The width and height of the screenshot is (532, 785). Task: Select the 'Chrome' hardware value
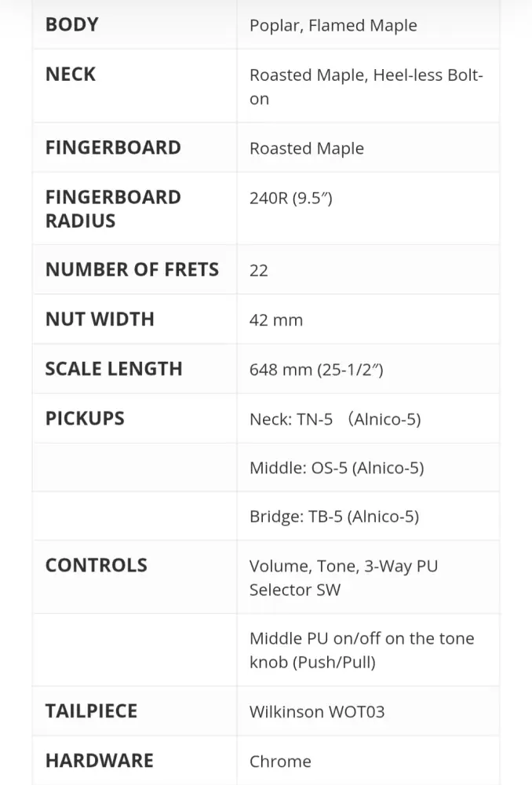pos(280,761)
